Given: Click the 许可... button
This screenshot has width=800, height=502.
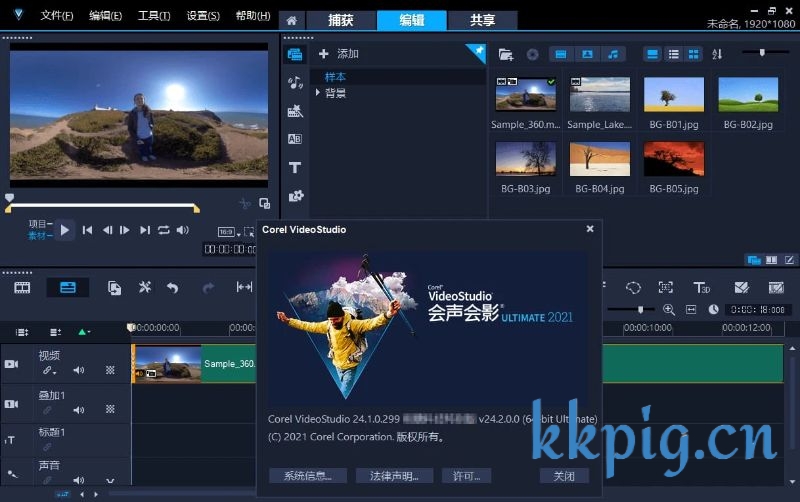Looking at the screenshot, I should (x=467, y=476).
